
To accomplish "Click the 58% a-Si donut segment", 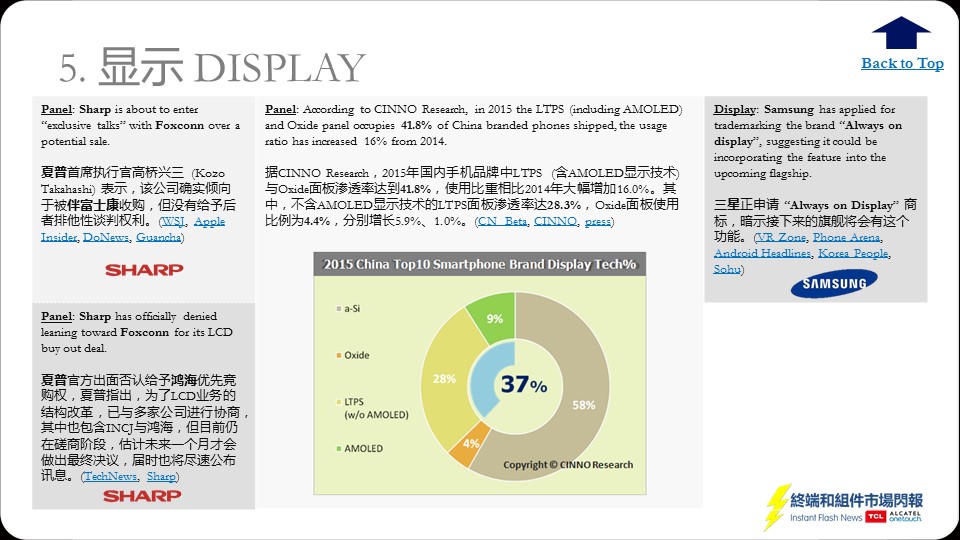I will (583, 405).
